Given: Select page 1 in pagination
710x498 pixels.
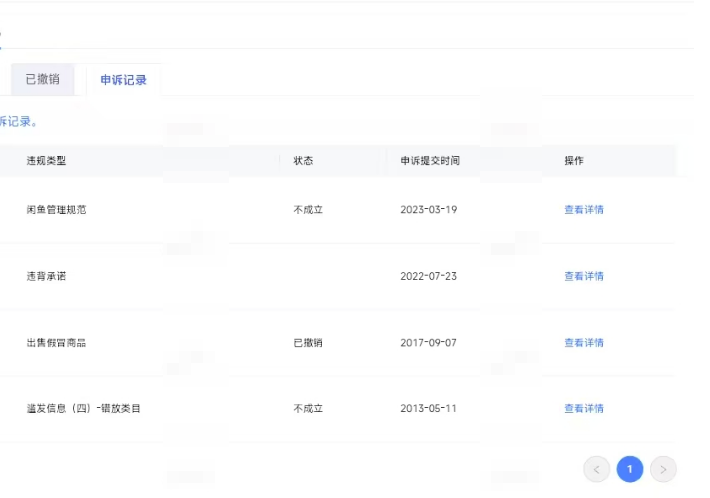Looking at the screenshot, I should (x=630, y=469).
